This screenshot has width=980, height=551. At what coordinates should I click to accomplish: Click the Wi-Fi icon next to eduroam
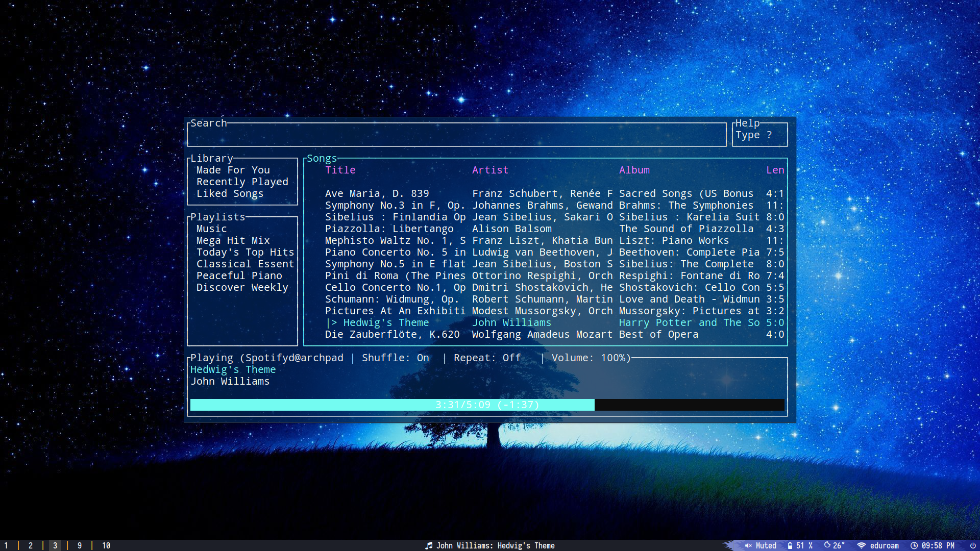point(862,545)
